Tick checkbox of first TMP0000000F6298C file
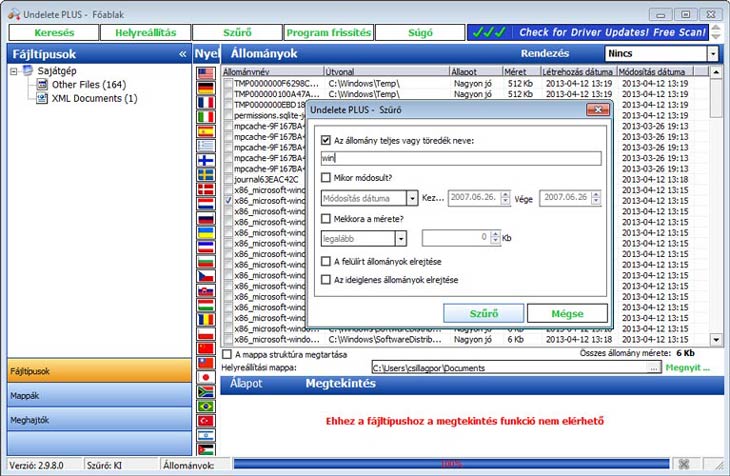730x476 pixels. point(228,84)
